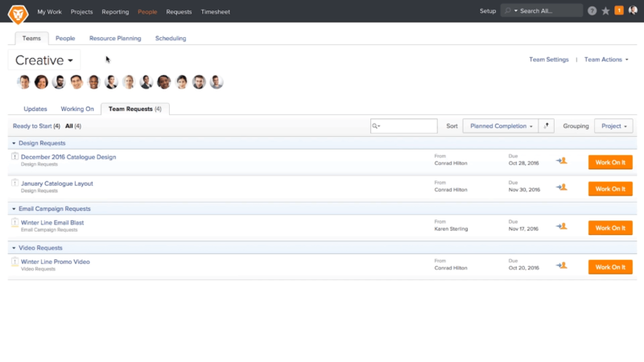Collapse the Email Campaign Requests group

tap(14, 208)
